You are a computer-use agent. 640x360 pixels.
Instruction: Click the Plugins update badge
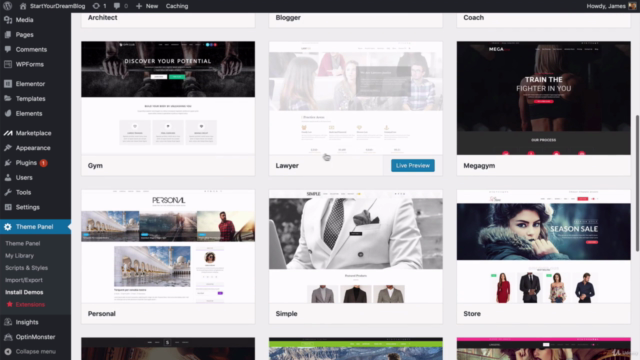43,163
